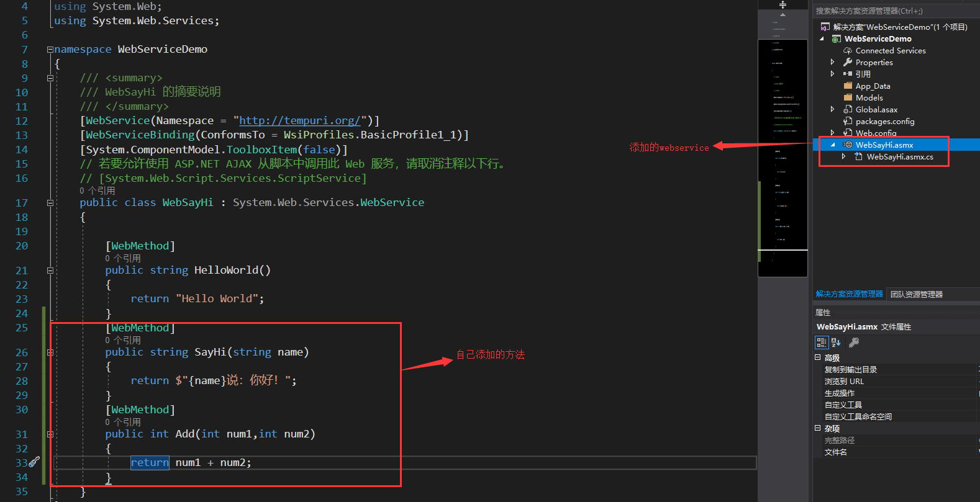Switch properties to categorized view

(x=821, y=343)
